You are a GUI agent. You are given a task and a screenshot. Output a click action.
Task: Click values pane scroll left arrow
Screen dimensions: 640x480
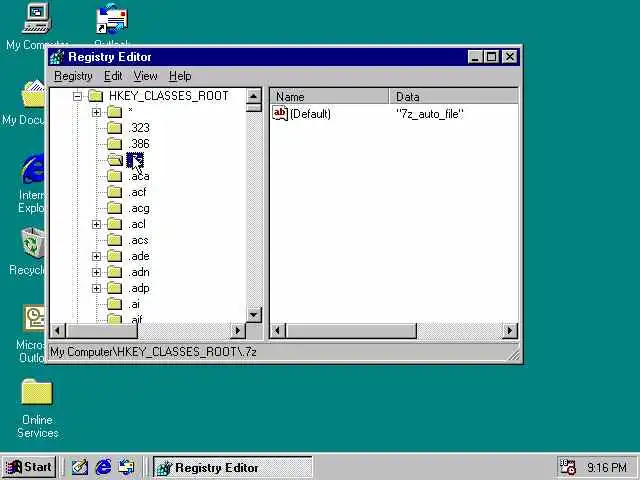coord(278,331)
